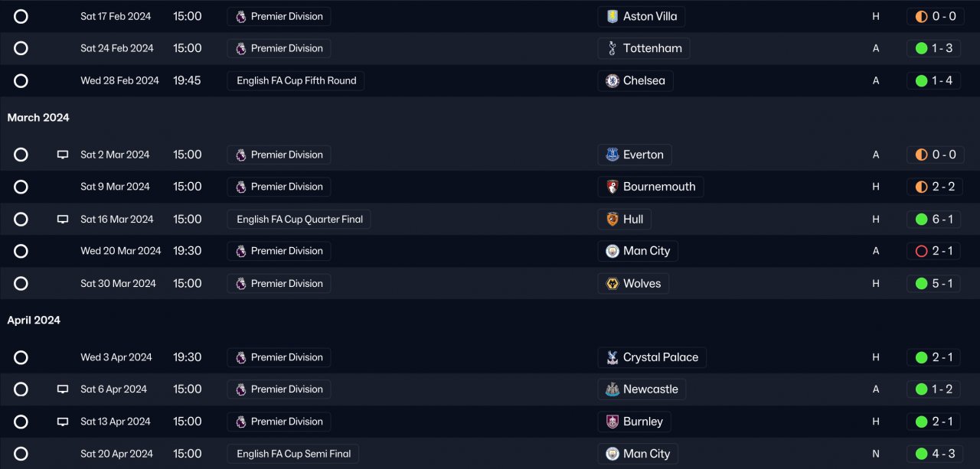Open the English FA Cup Semi Final competition

293,454
